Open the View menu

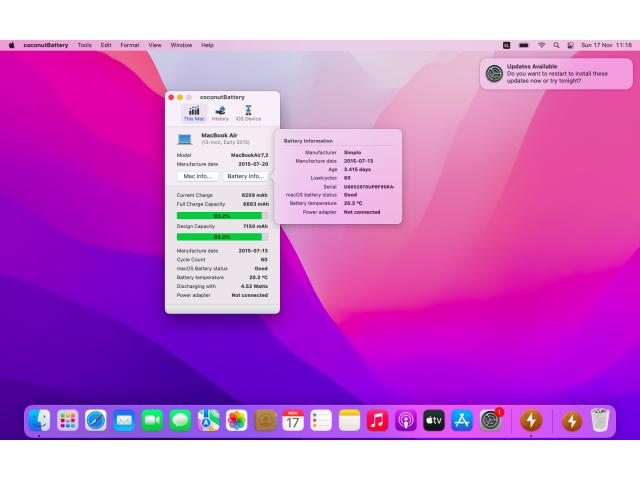pyautogui.click(x=155, y=45)
